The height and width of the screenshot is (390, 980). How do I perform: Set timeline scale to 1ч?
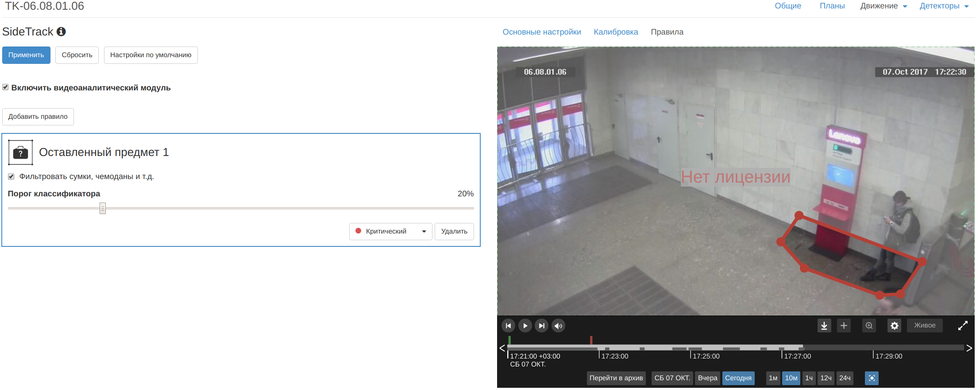(x=809, y=378)
